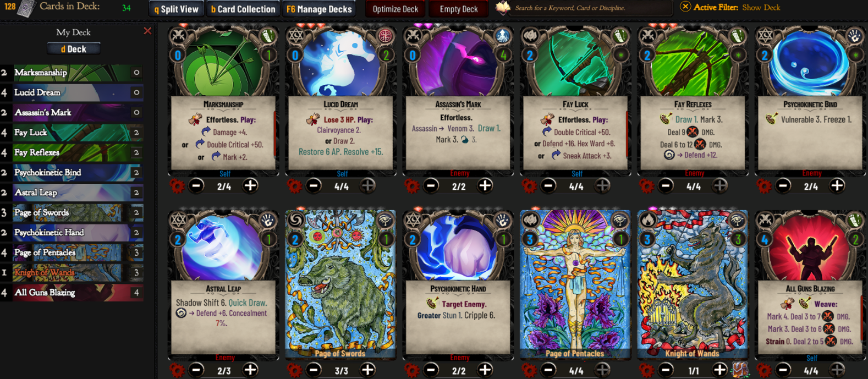Close the My Deck panel with red X
This screenshot has width=868, height=379.
pos(147,31)
